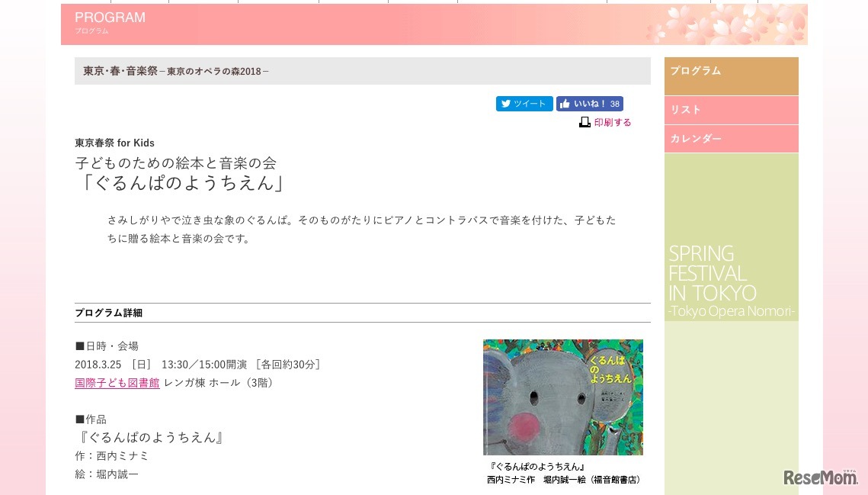Click the date 2018.3.25 line
Viewport: 868px width, 495px height.
pos(197,364)
